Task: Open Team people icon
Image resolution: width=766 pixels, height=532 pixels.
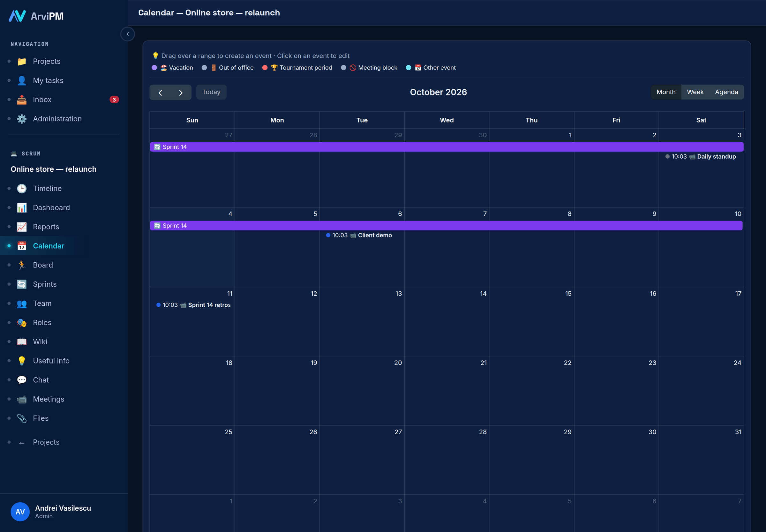Action: pyautogui.click(x=22, y=303)
